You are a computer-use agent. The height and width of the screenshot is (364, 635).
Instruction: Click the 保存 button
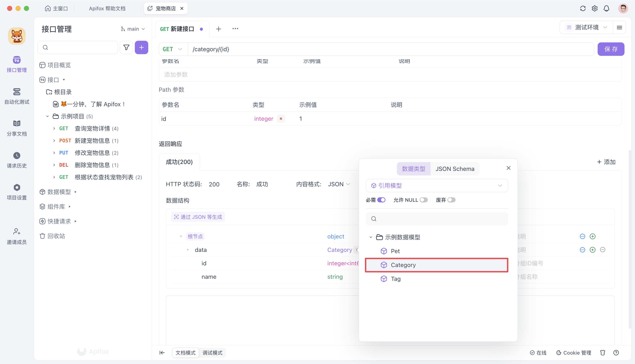(611, 49)
